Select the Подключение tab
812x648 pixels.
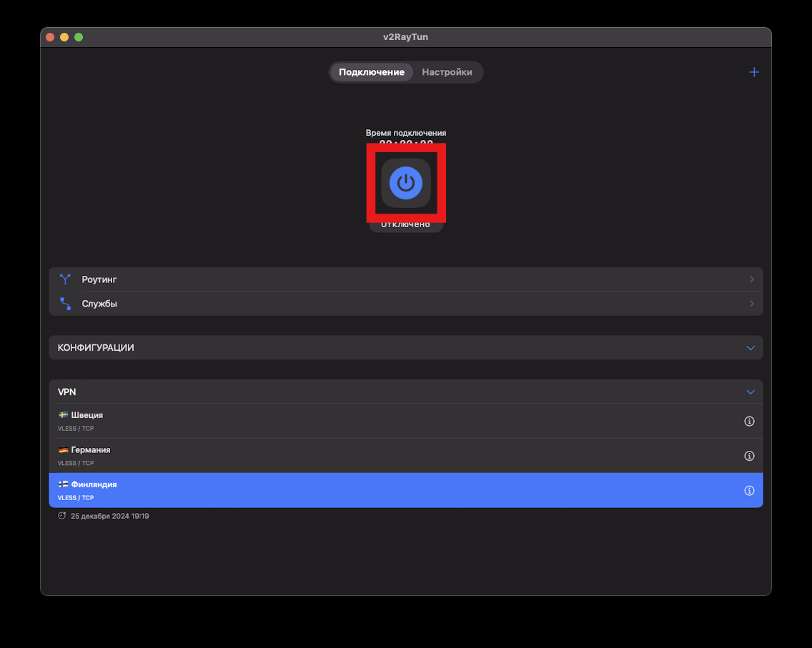tap(372, 72)
